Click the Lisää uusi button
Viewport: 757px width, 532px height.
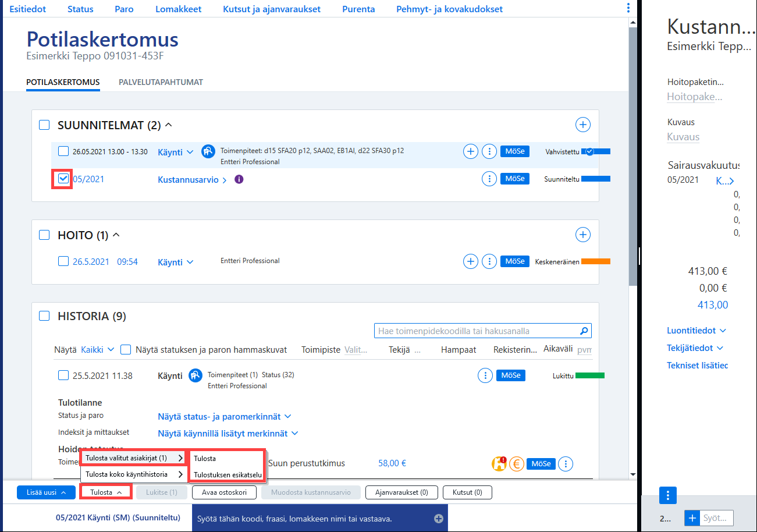tap(46, 492)
